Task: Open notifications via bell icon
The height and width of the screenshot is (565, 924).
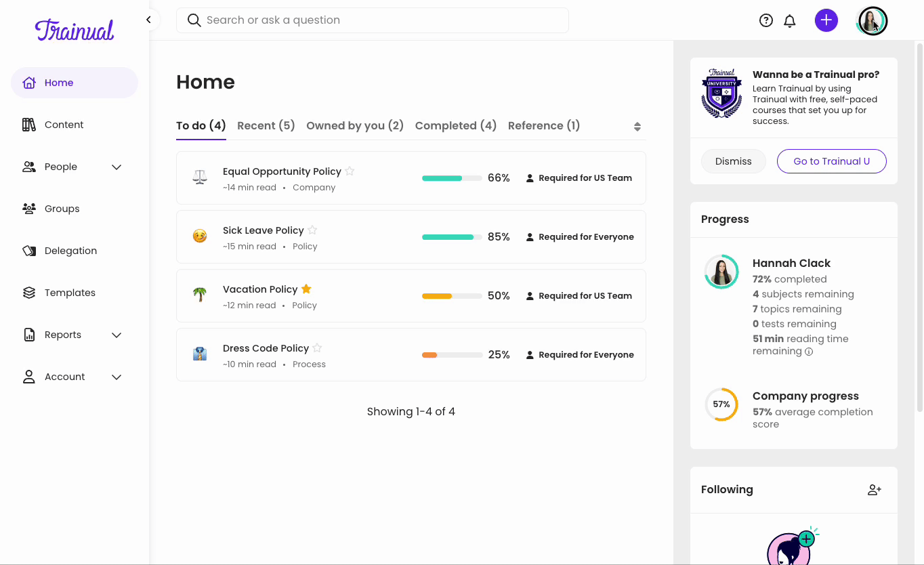Action: (789, 20)
